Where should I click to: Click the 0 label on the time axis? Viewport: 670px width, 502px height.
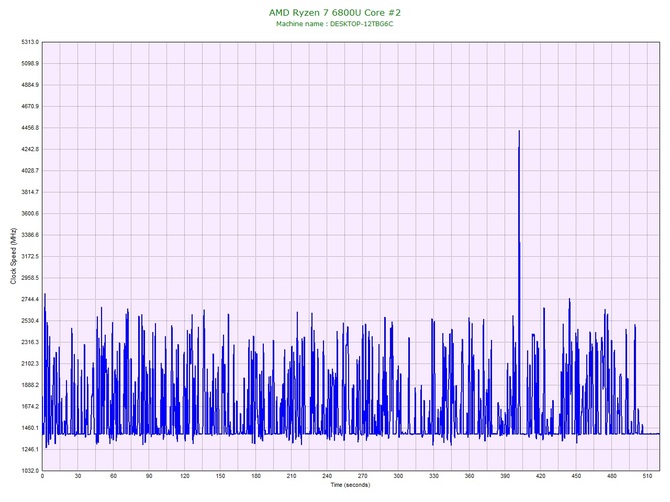click(42, 476)
